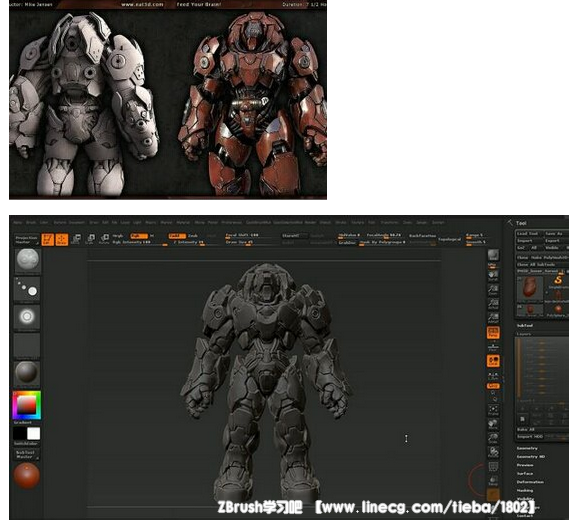572x524 pixels.
Task: Toggle the orange Edit mode button
Action: click(x=47, y=240)
